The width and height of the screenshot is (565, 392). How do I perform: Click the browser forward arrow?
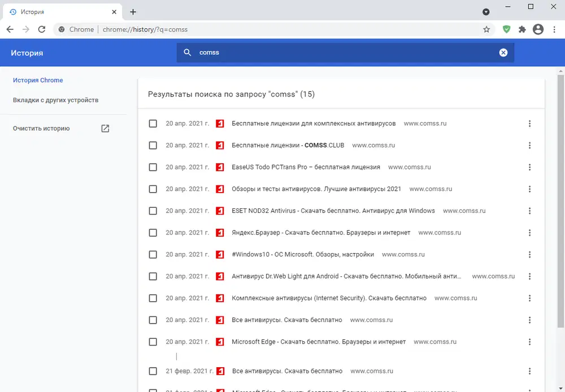point(26,29)
